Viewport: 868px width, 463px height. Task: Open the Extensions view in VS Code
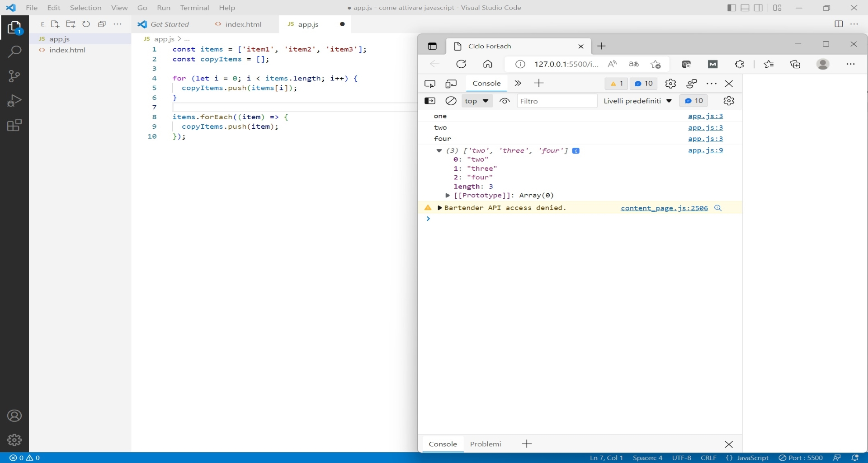pyautogui.click(x=15, y=125)
